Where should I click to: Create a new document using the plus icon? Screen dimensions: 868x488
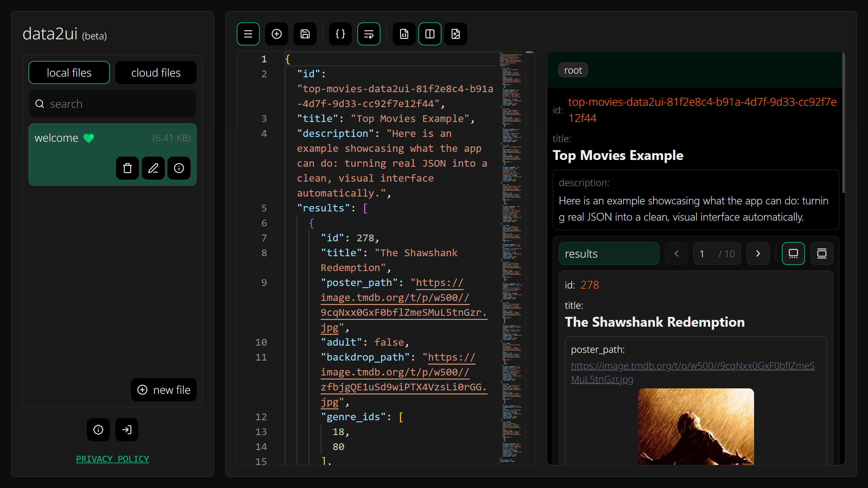(277, 34)
